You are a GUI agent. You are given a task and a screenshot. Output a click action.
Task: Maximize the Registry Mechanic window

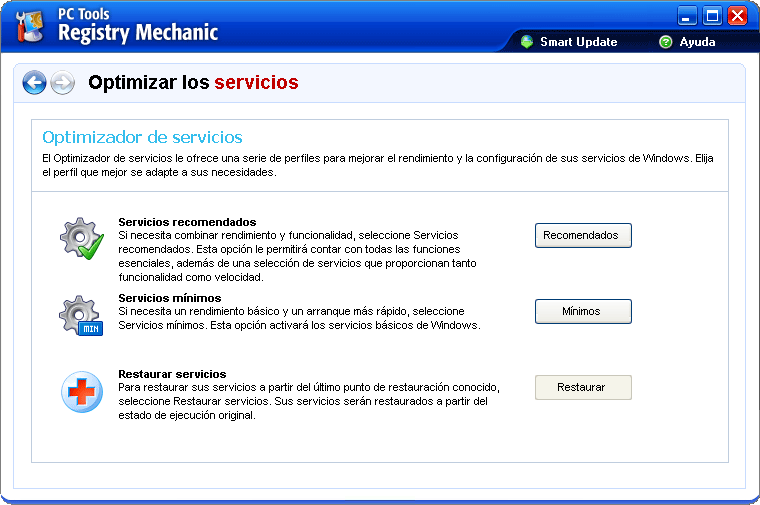[x=712, y=15]
